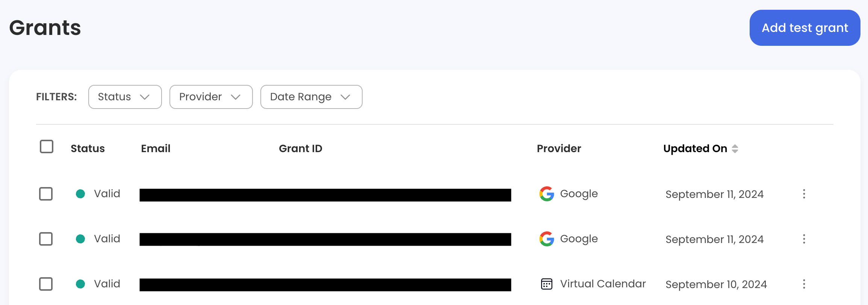Check the second grant row checkbox
The height and width of the screenshot is (305, 868).
45,239
